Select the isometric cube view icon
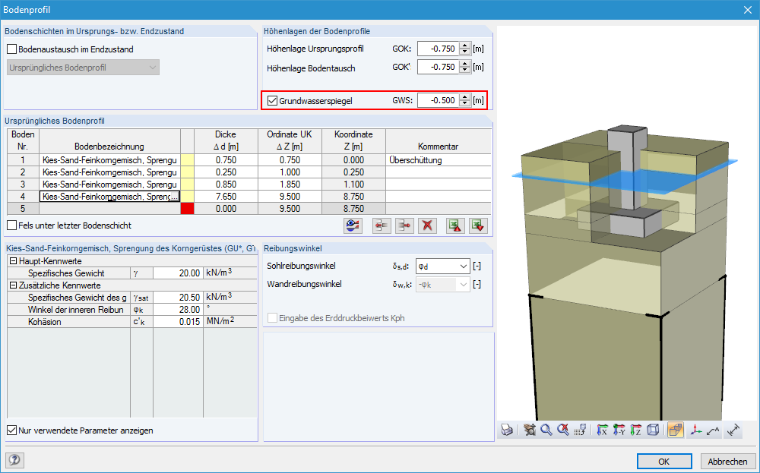The height and width of the screenshot is (473, 760). (x=653, y=430)
